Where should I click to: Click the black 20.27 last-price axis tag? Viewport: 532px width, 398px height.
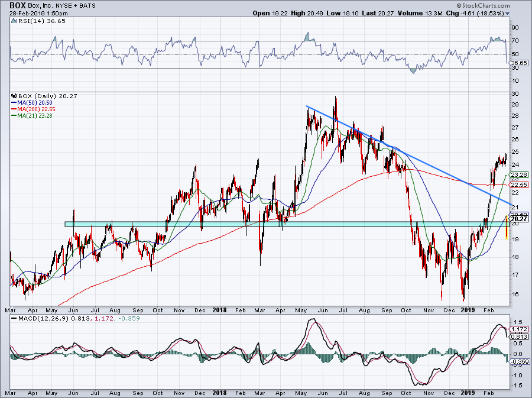coord(519,219)
